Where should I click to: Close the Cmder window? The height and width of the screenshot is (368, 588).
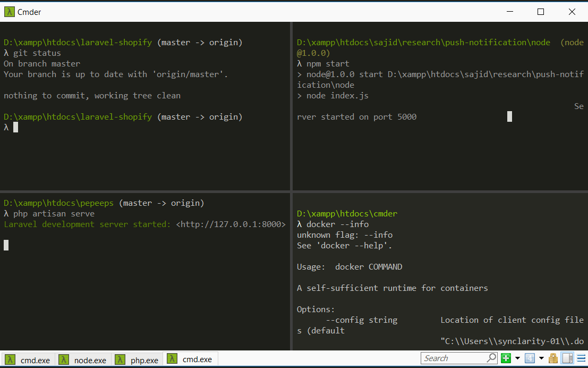coord(572,12)
